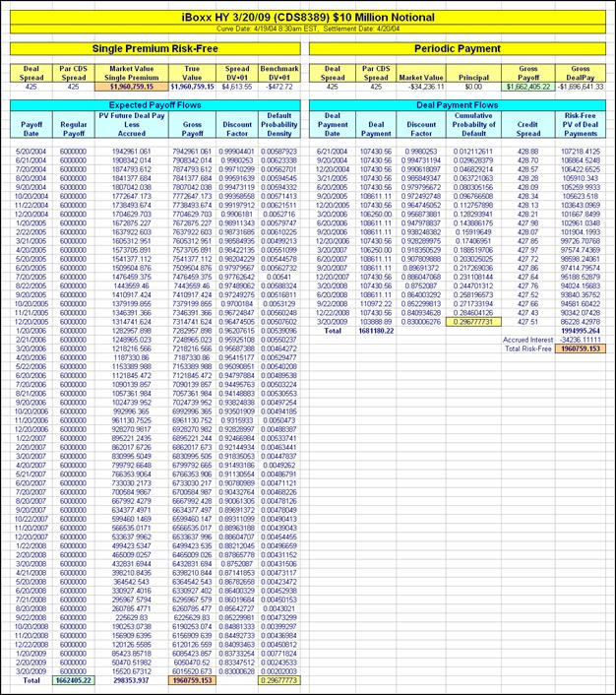The height and width of the screenshot is (695, 616).
Task: Click the credit spread value '428.88'
Action: tap(527, 152)
